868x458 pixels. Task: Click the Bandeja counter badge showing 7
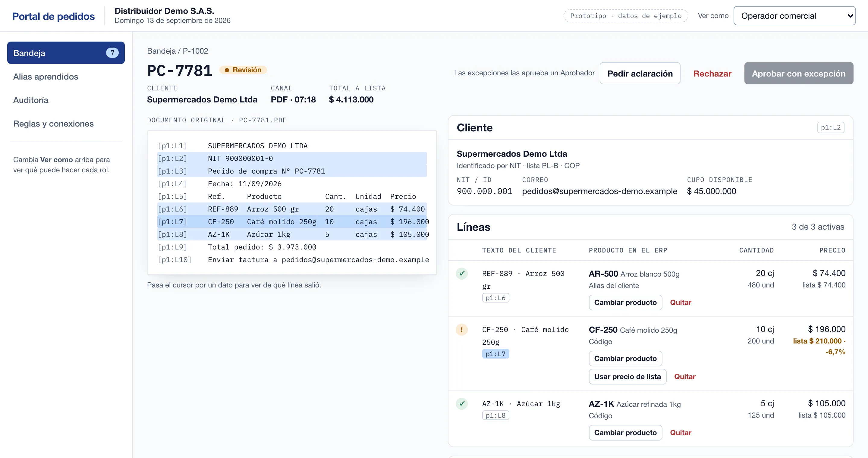tap(112, 52)
